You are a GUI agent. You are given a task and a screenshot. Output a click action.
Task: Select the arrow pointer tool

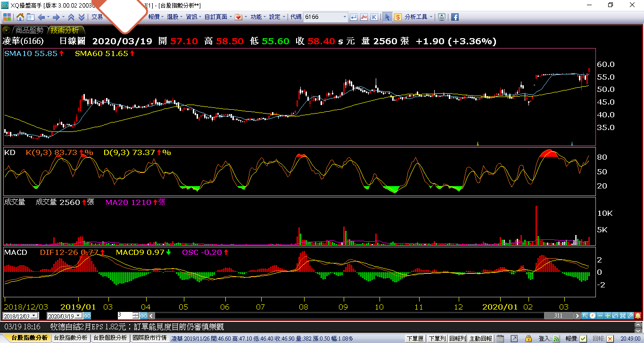387,17
